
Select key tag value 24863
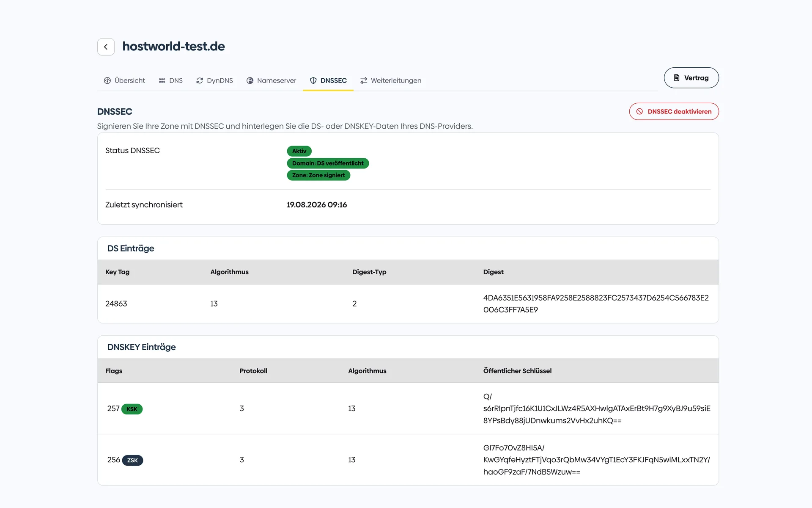pyautogui.click(x=116, y=304)
